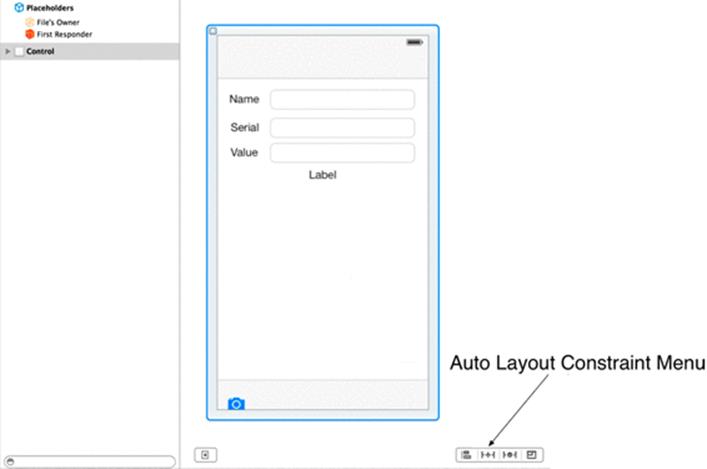This screenshot has width=707, height=469.
Task: Click the Value text field
Action: click(x=342, y=153)
